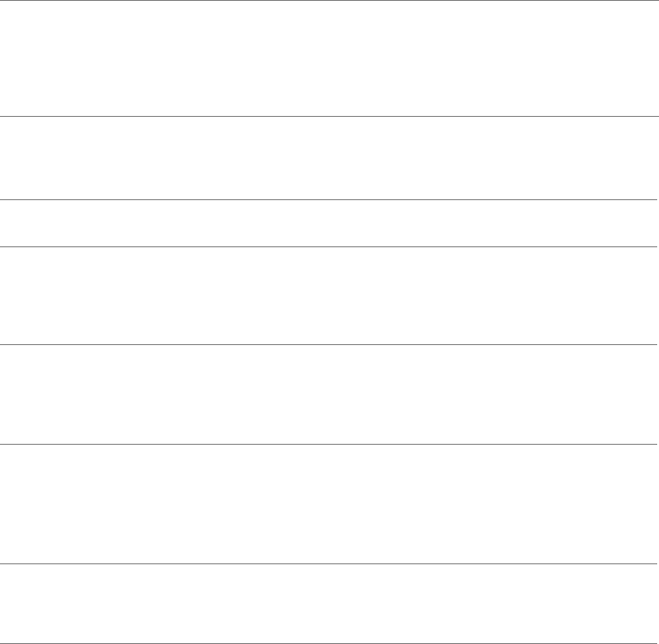The image size is (659, 644).
Task: Click the divider between fourth and fifth rows
Action: (329, 344)
